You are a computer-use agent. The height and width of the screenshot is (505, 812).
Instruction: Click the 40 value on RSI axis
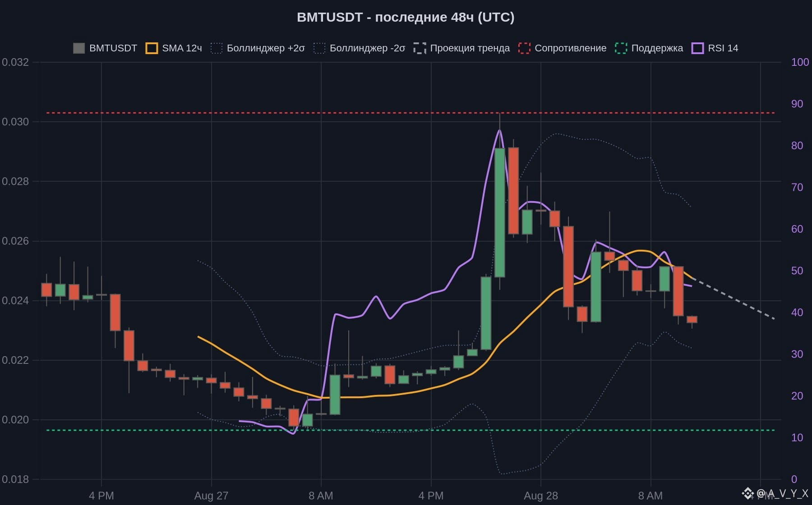[797, 312]
